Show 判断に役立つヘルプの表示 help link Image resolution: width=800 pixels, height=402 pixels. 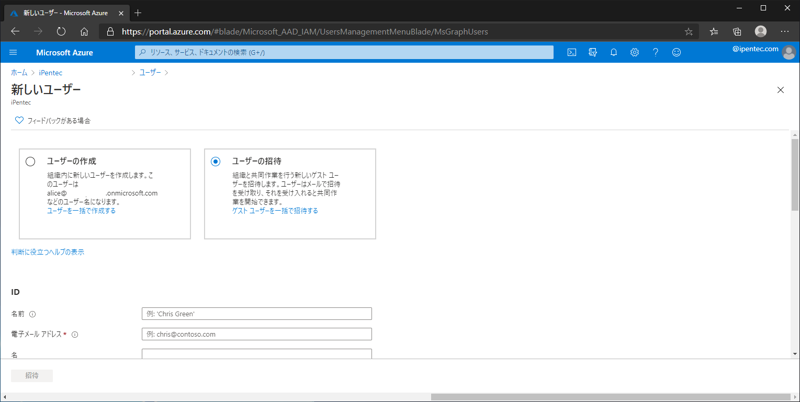tap(47, 252)
